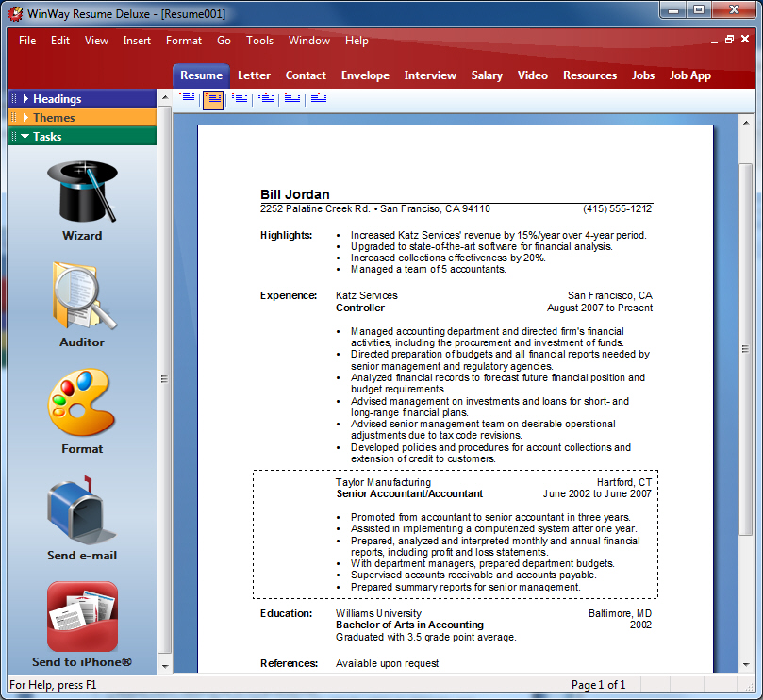Open the Tools menu

259,41
